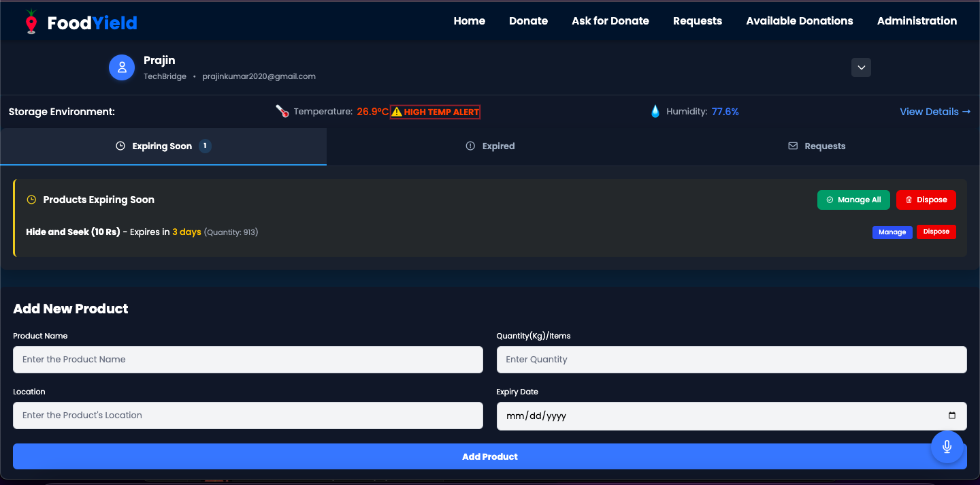This screenshot has width=980, height=485.
Task: Click the blue Add Product button
Action: [x=490, y=456]
